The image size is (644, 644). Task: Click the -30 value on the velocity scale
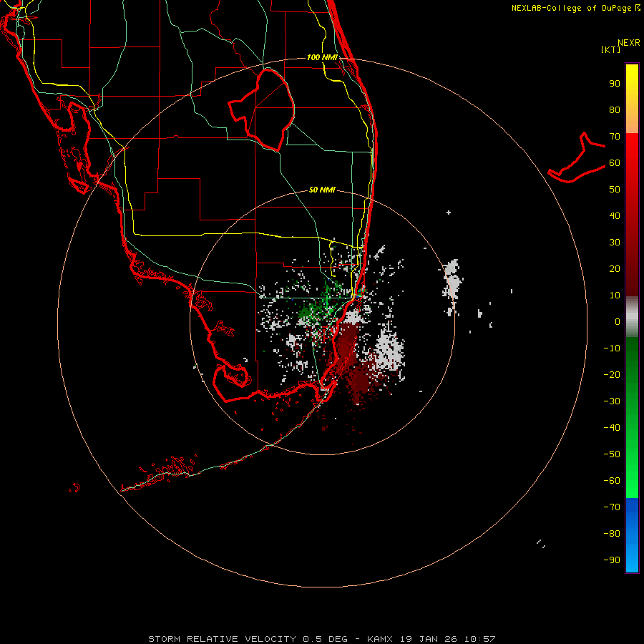[x=612, y=401]
